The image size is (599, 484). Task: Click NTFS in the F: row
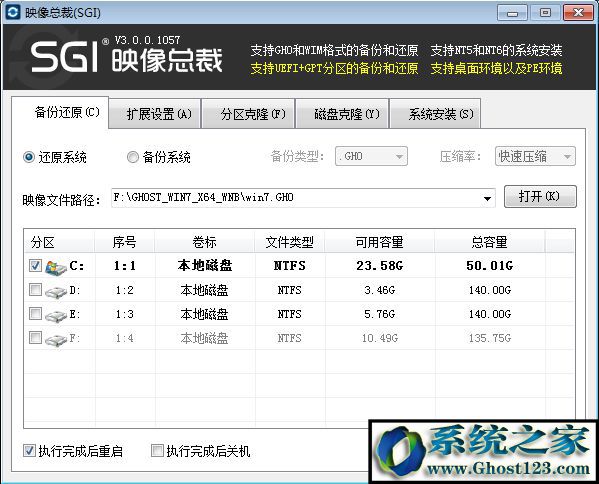coord(290,338)
